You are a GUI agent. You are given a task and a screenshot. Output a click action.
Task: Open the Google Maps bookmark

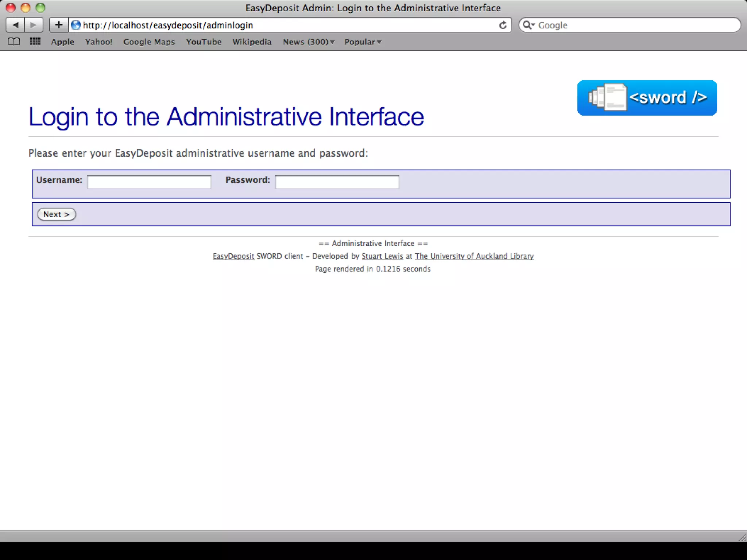click(149, 42)
